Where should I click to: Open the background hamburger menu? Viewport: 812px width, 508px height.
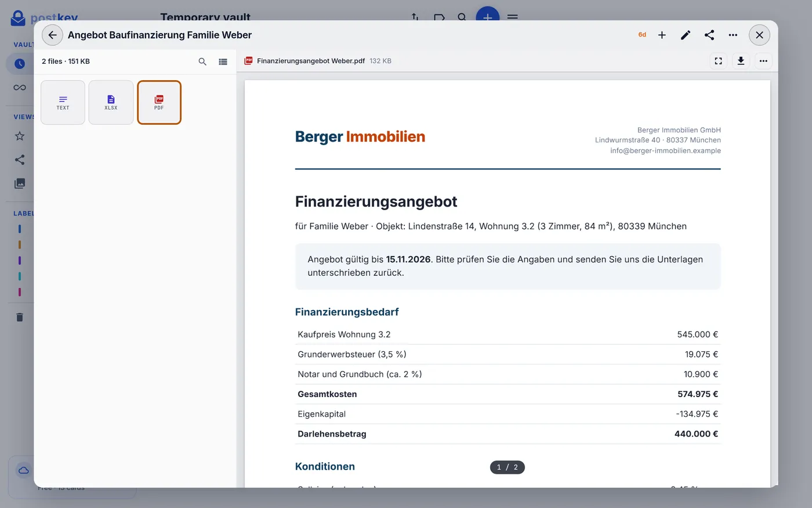click(513, 17)
